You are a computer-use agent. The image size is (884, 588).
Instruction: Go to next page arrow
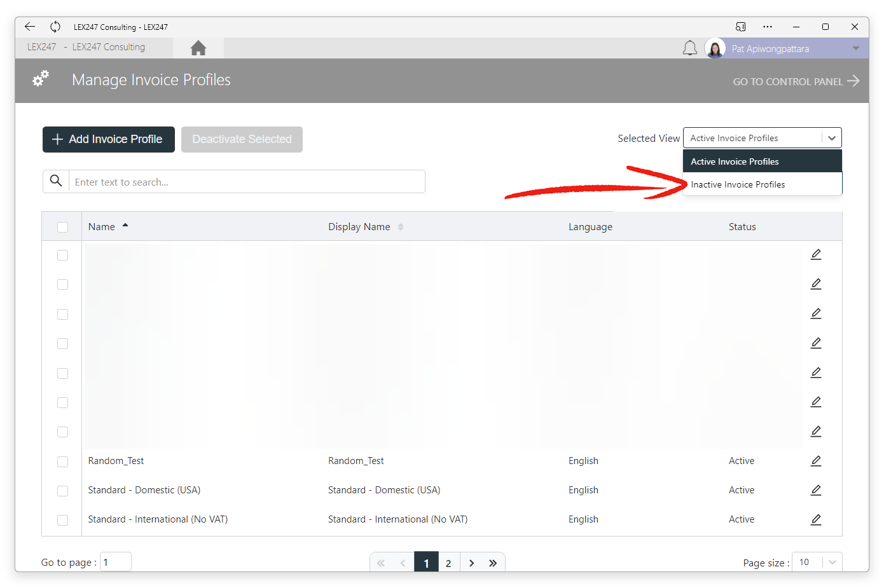point(471,563)
